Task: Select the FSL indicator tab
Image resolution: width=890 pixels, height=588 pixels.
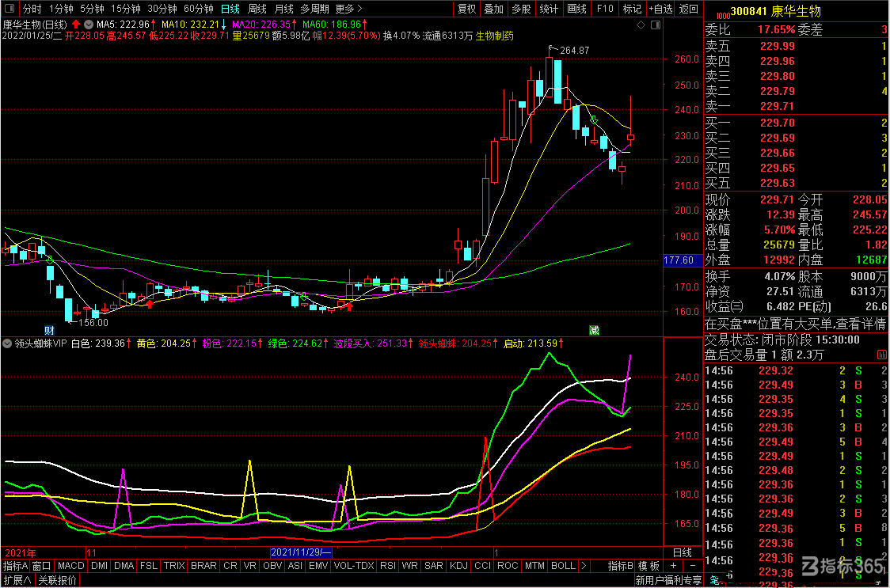Action: 150,566
